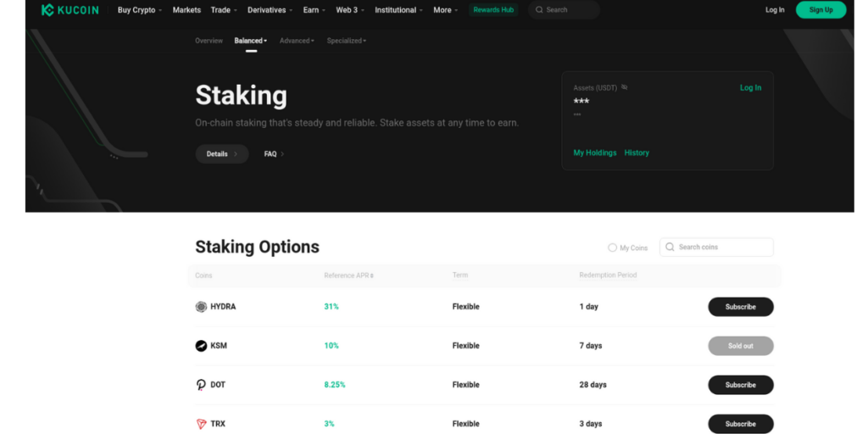Click the KSM 10% APR value

tap(331, 346)
